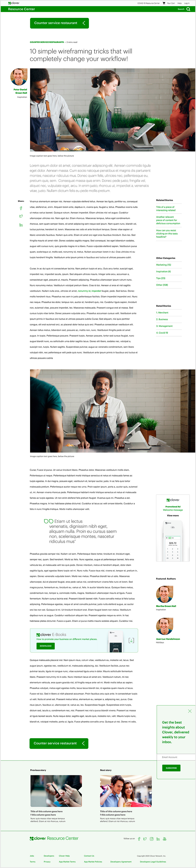Open YouTube icon in footer
This screenshot has width=196, height=868.
click(x=165, y=839)
